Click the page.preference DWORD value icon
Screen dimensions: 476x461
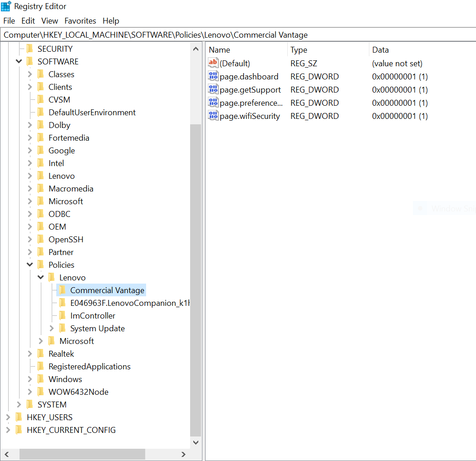pyautogui.click(x=213, y=103)
